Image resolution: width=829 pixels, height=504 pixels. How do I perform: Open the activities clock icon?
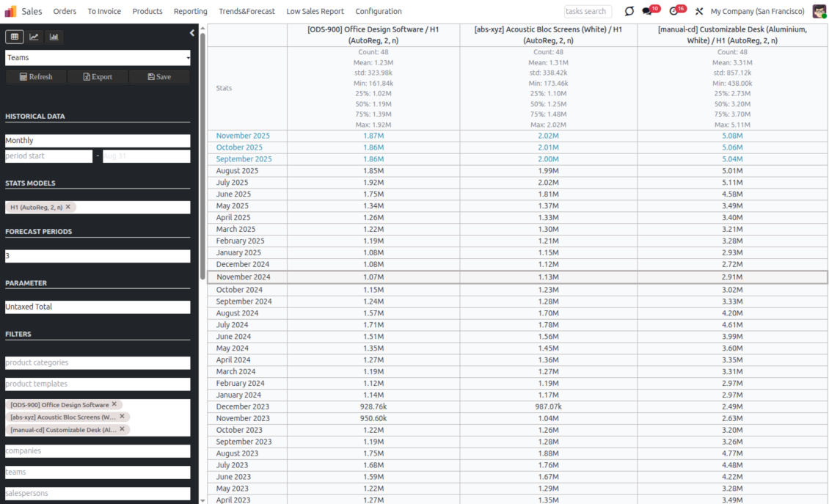click(x=673, y=11)
